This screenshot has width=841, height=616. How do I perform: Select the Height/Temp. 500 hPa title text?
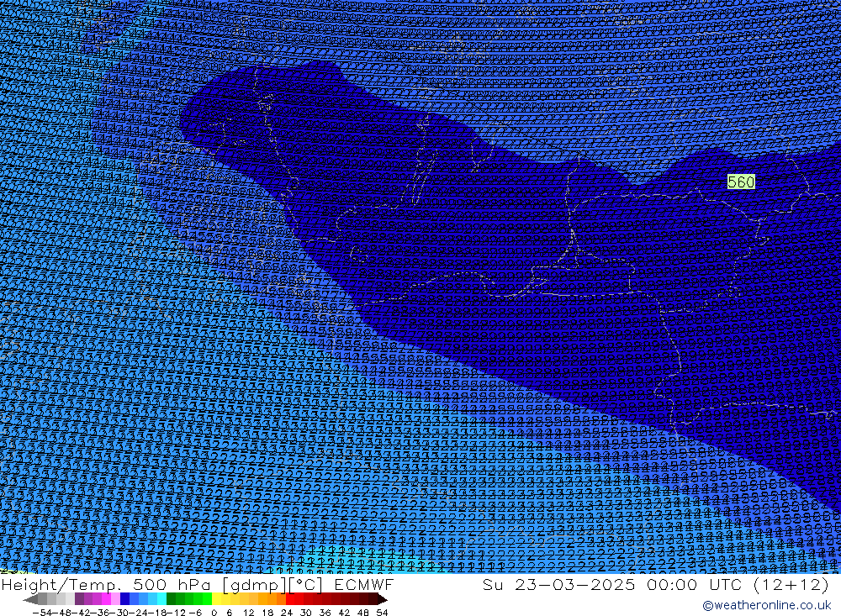tap(106, 584)
